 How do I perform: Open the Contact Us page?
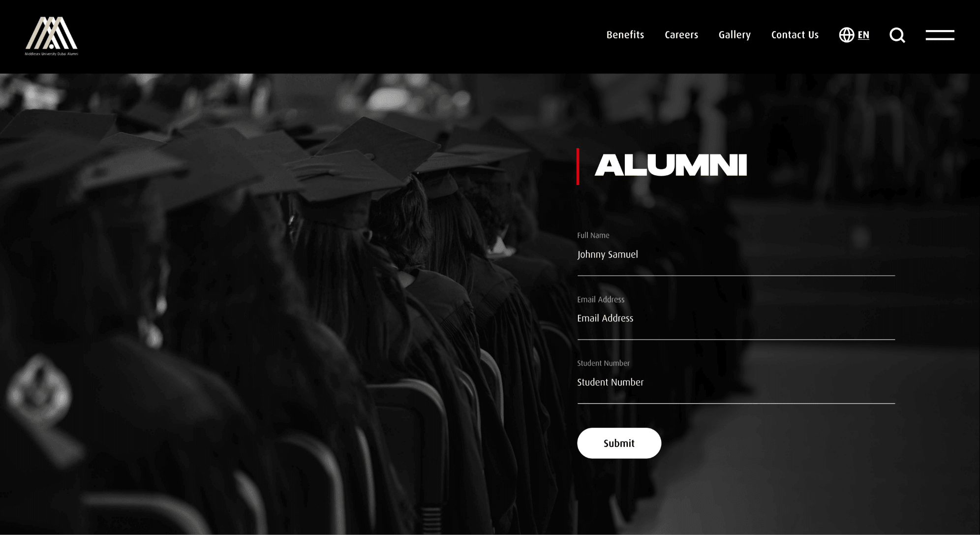795,35
